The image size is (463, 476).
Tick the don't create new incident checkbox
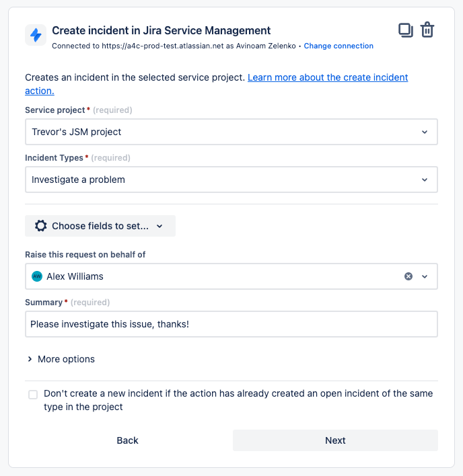pyautogui.click(x=33, y=395)
